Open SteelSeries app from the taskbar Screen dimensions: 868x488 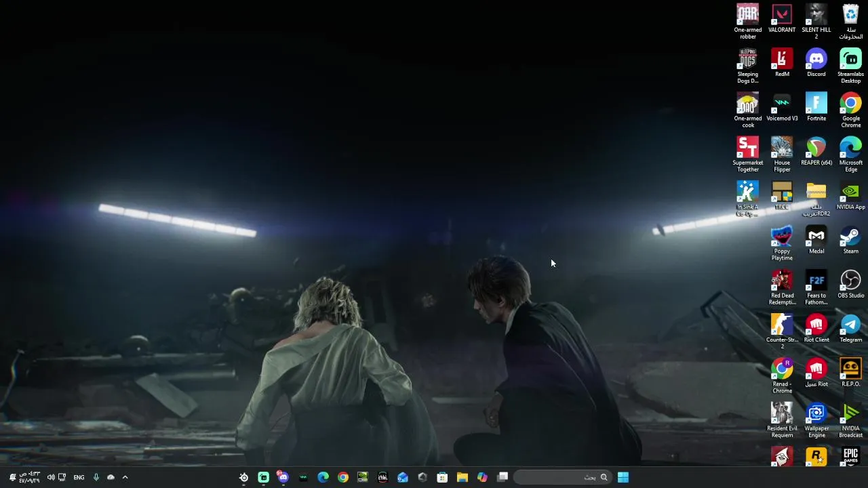click(243, 477)
